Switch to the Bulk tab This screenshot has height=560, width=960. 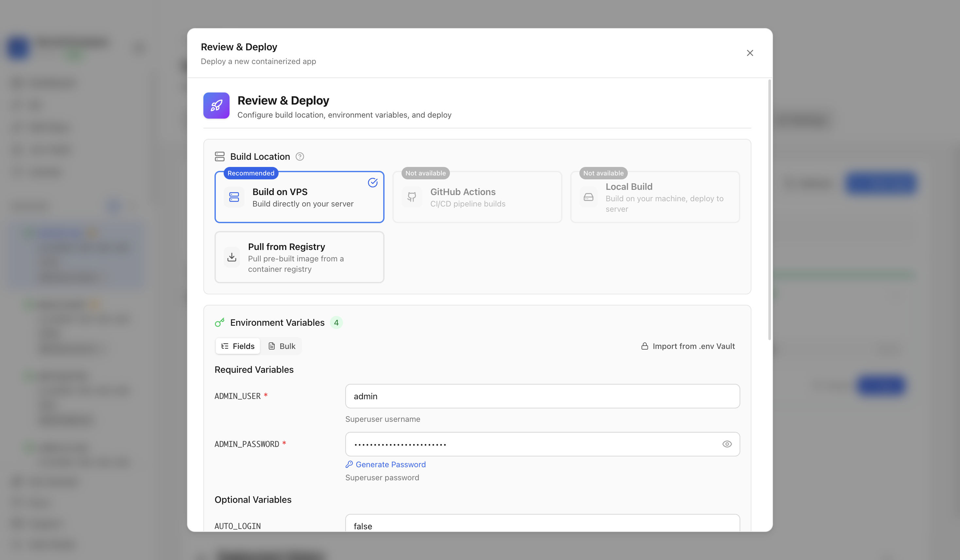pos(282,346)
